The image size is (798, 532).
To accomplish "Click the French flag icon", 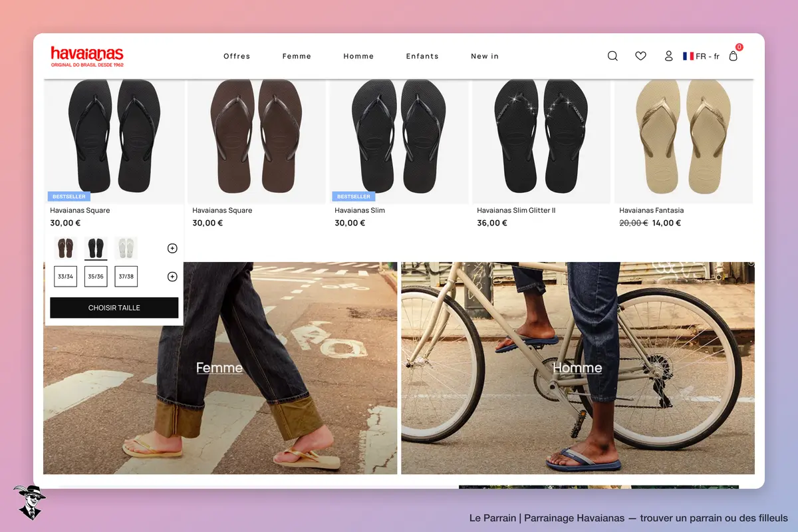I will coord(688,57).
